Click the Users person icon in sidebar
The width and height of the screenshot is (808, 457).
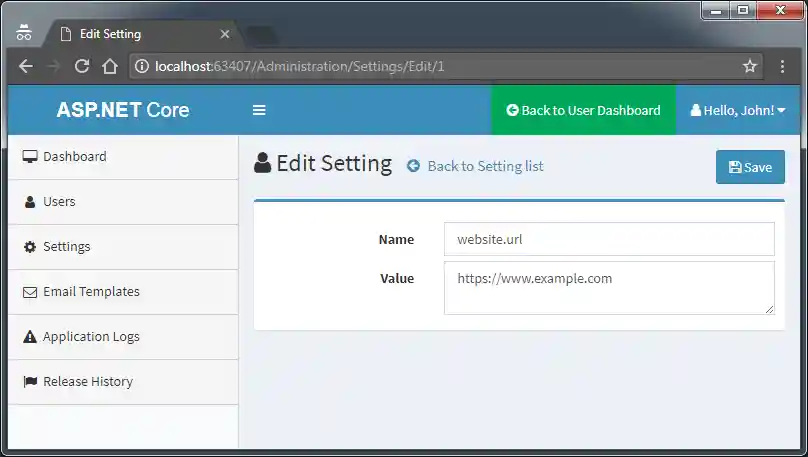click(x=30, y=202)
